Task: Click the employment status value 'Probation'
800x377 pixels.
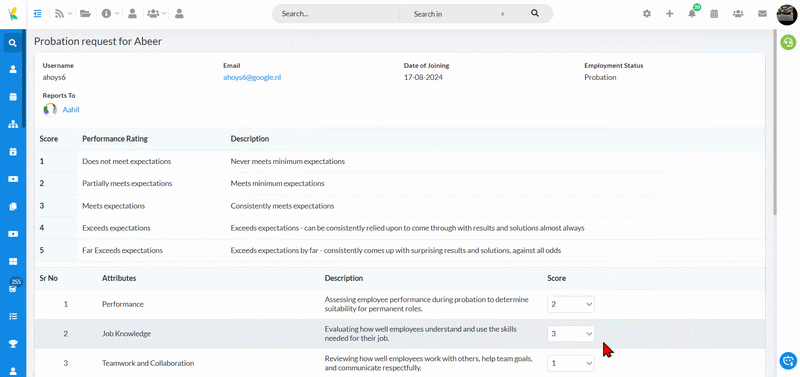Action: (600, 78)
